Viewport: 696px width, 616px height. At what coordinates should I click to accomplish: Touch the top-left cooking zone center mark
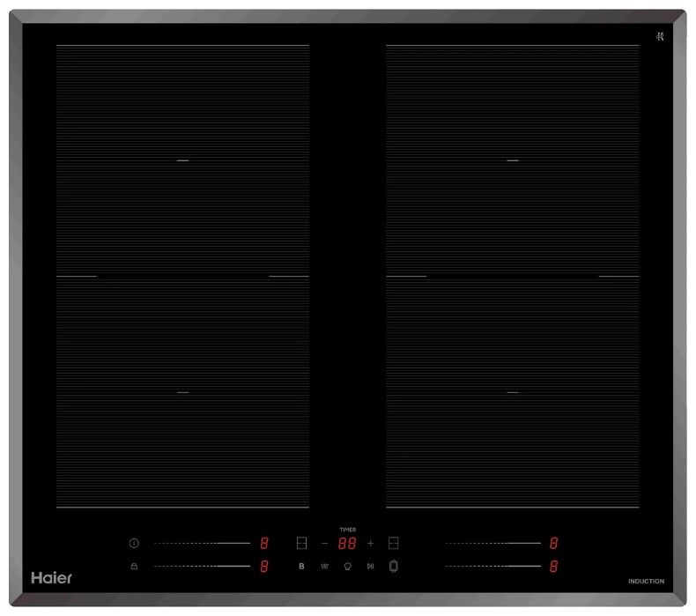pyautogui.click(x=182, y=161)
